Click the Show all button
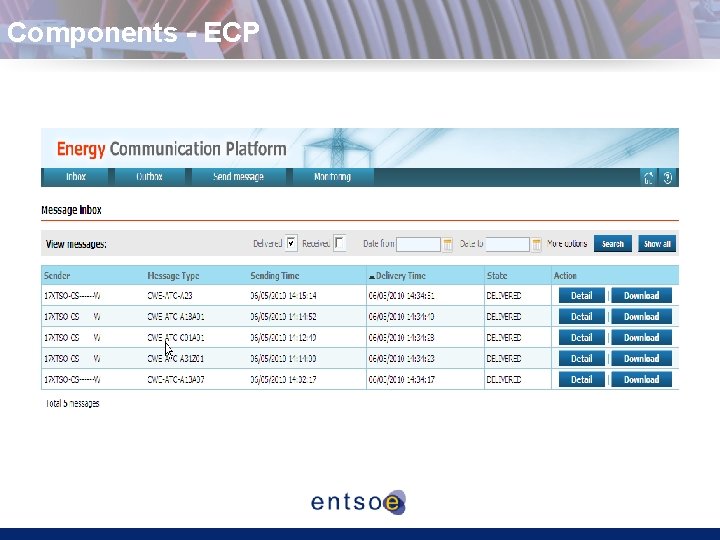The width and height of the screenshot is (720, 540). [x=657, y=244]
